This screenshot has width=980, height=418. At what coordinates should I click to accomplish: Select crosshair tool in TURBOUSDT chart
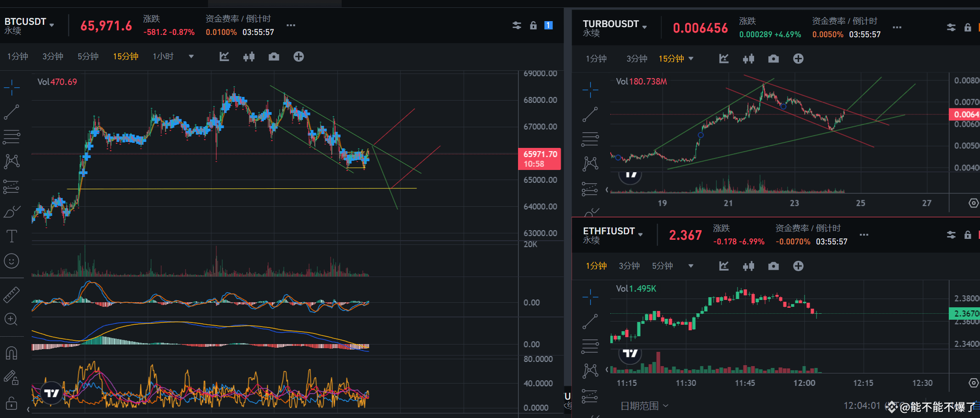(x=590, y=90)
